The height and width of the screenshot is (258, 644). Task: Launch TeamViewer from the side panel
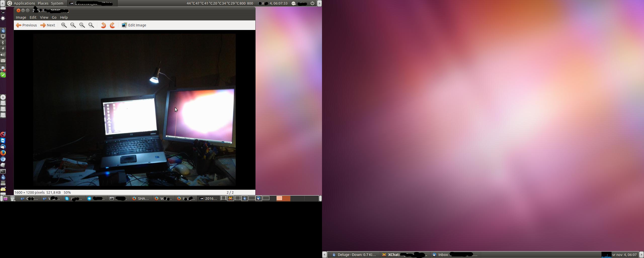[x=3, y=141]
